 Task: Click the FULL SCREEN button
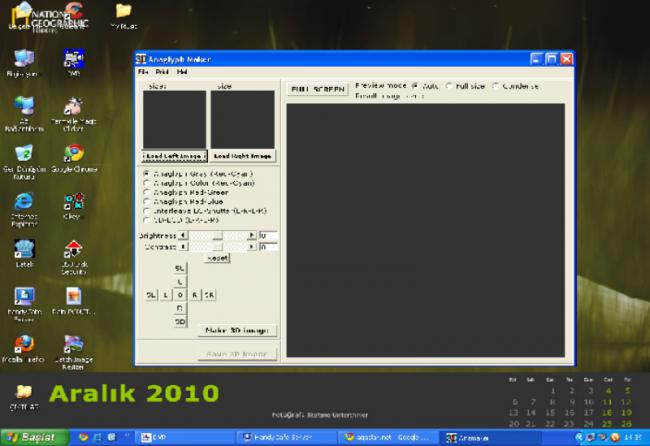pyautogui.click(x=318, y=89)
